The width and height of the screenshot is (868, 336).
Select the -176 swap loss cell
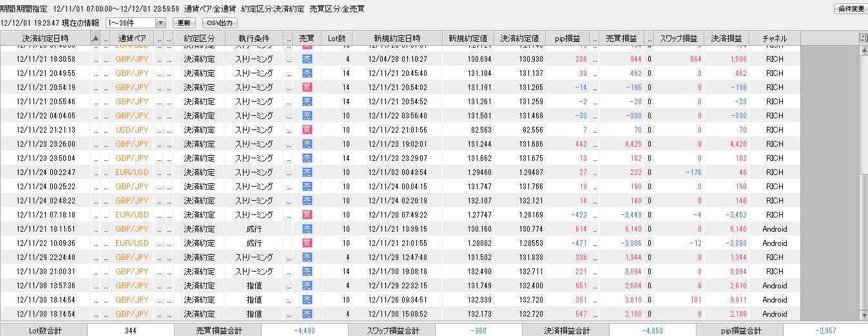pos(678,172)
